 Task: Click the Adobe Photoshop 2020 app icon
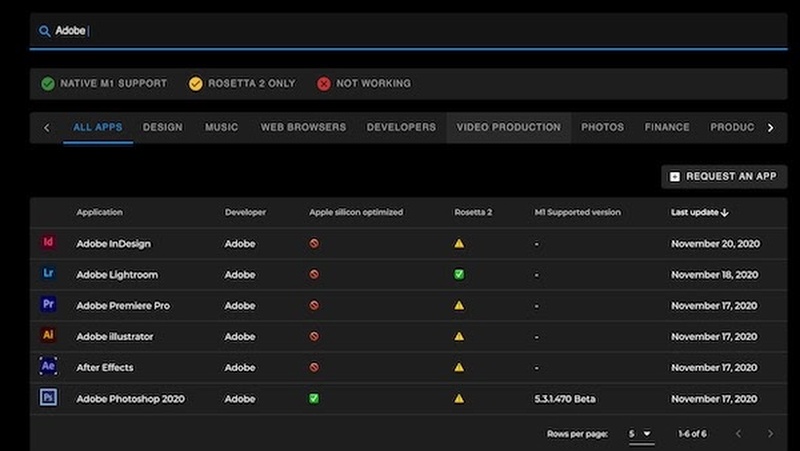point(48,398)
